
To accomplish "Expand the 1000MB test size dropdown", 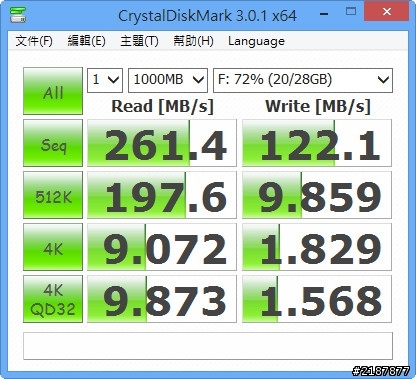I will click(168, 80).
